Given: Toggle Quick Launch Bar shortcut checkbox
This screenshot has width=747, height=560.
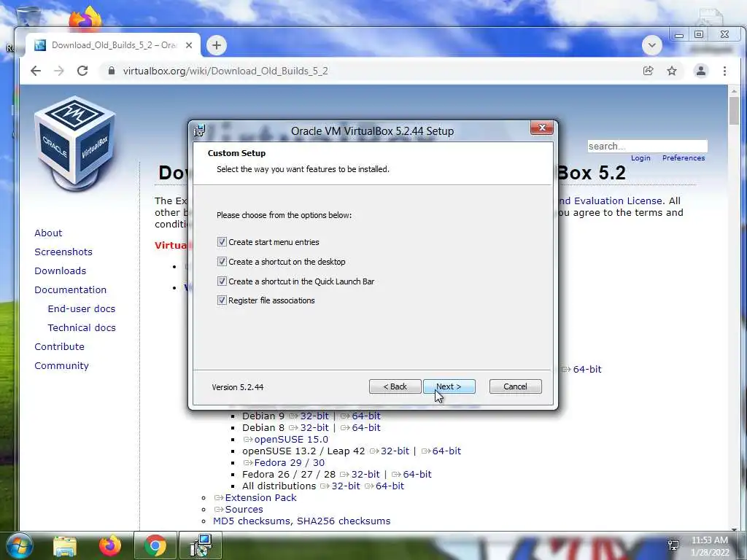Looking at the screenshot, I should pyautogui.click(x=222, y=281).
